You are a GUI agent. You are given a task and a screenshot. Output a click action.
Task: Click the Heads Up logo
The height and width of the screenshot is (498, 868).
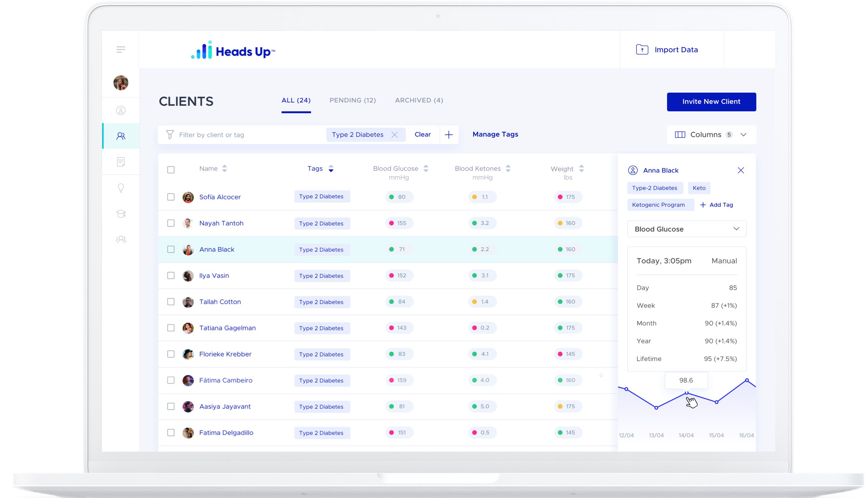[233, 50]
